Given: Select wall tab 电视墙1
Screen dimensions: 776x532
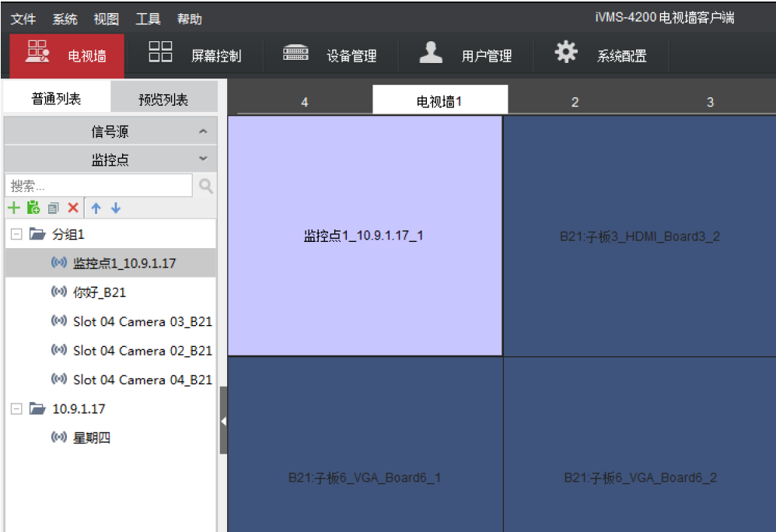Looking at the screenshot, I should click(439, 99).
